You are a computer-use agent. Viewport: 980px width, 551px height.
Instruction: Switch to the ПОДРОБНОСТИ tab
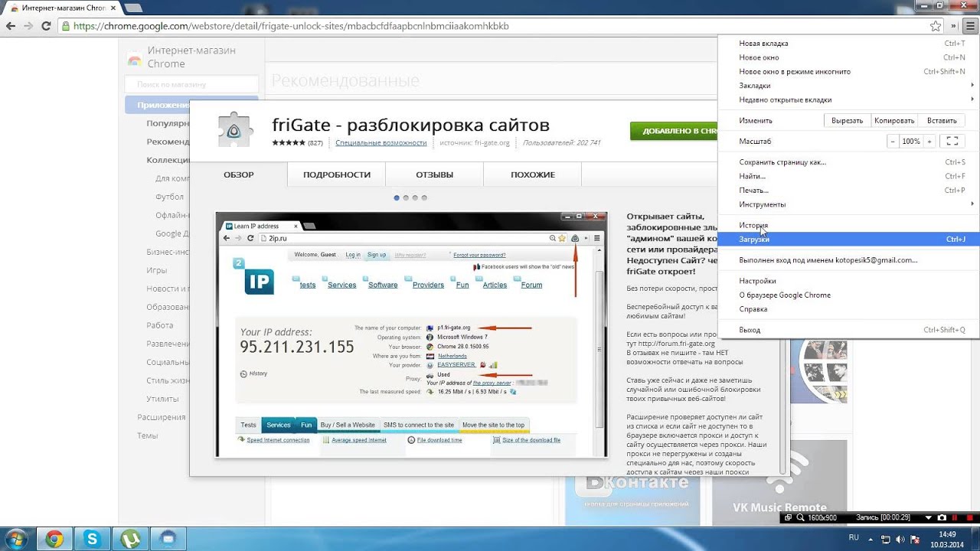pos(336,174)
